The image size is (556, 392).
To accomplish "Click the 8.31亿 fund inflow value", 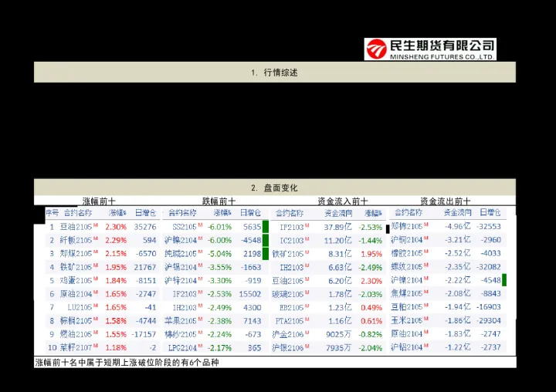I will pyautogui.click(x=340, y=254).
